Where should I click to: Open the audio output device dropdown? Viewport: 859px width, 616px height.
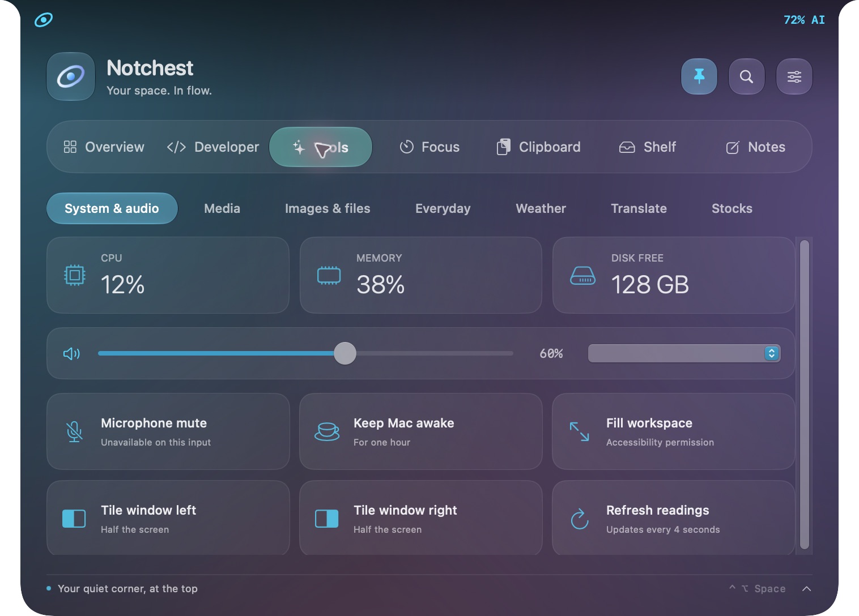click(x=684, y=353)
